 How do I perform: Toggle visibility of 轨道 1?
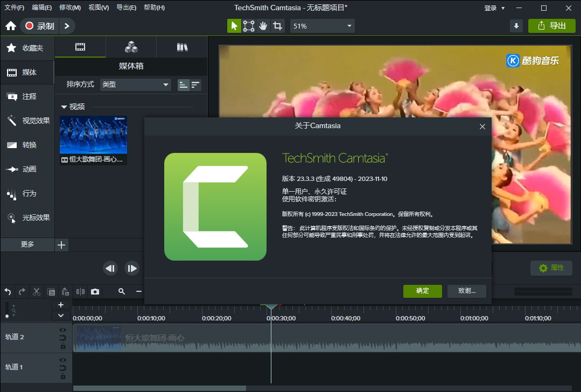[x=63, y=360]
